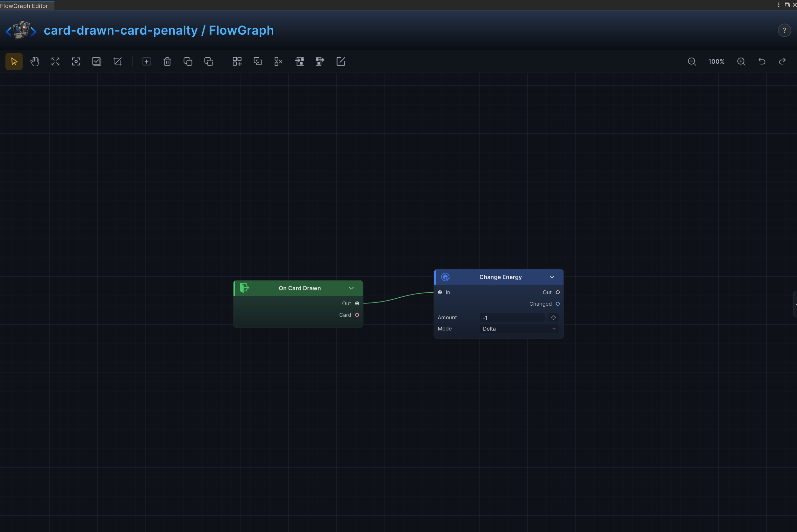
Task: Click the linked squares icon
Action: [x=258, y=61]
